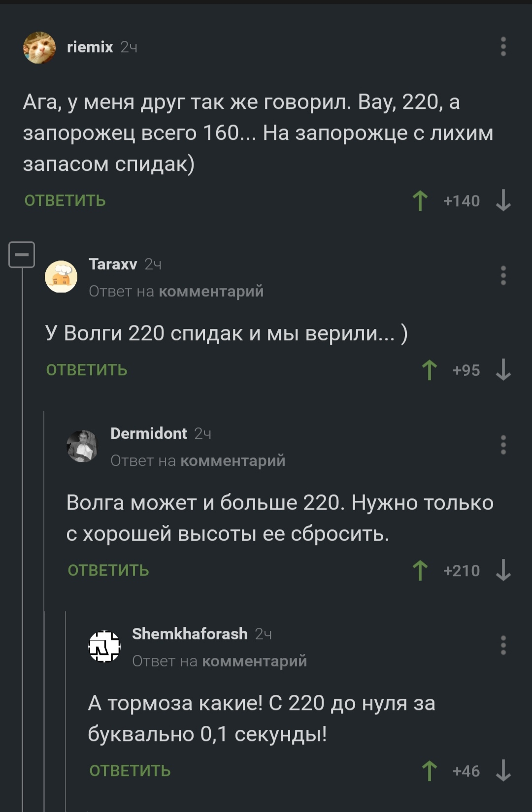Reply to riemix's comment via ОТВЕТИТЬ
The image size is (532, 812).
[x=65, y=201]
